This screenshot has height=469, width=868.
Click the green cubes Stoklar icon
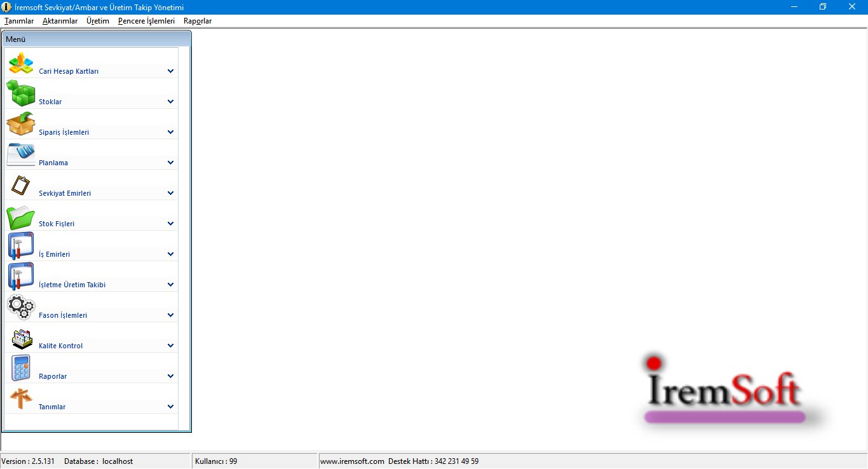tap(21, 93)
